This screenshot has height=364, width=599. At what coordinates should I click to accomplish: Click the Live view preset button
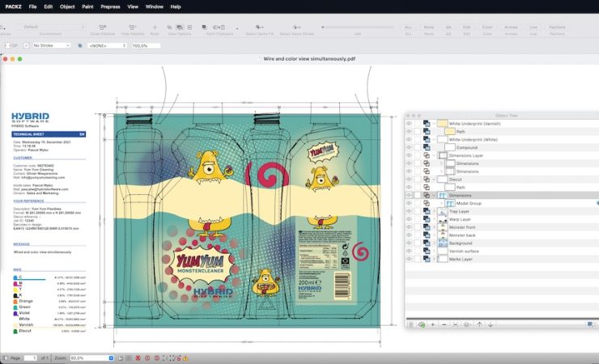tap(533, 28)
